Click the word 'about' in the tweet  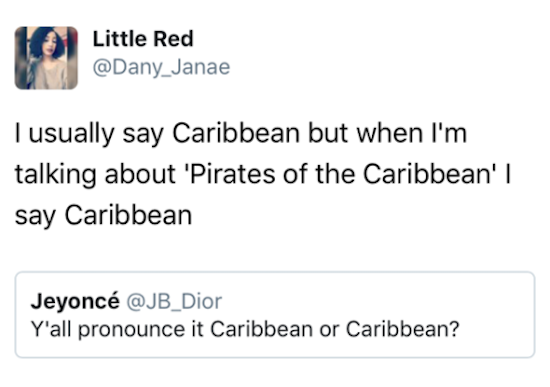pyautogui.click(x=140, y=174)
